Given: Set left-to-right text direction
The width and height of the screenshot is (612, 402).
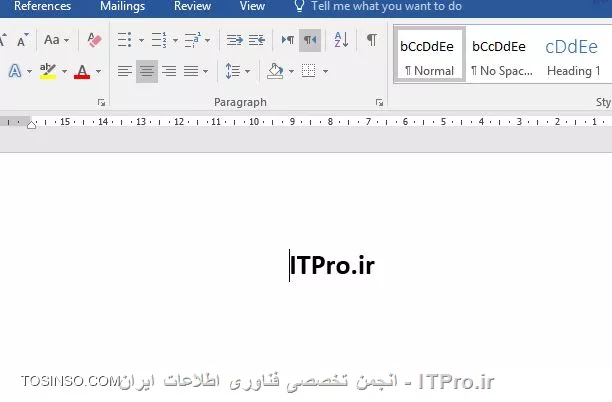Looking at the screenshot, I should click(288, 40).
